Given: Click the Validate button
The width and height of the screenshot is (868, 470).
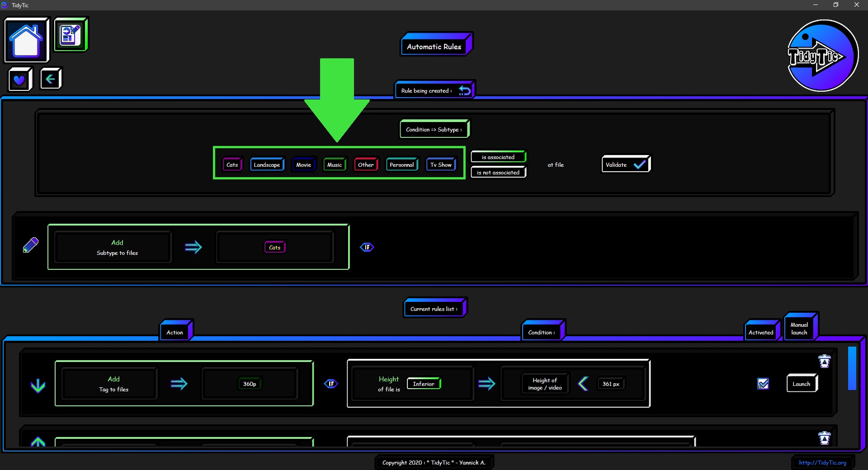Looking at the screenshot, I should pos(626,164).
